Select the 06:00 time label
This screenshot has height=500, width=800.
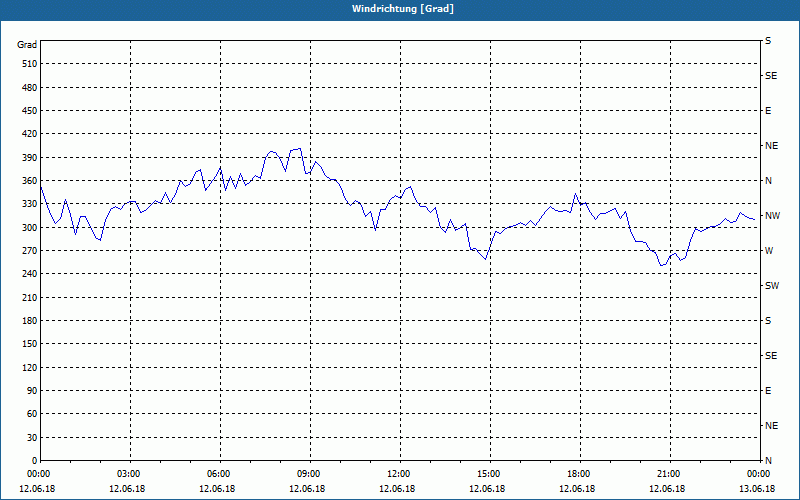click(x=217, y=474)
